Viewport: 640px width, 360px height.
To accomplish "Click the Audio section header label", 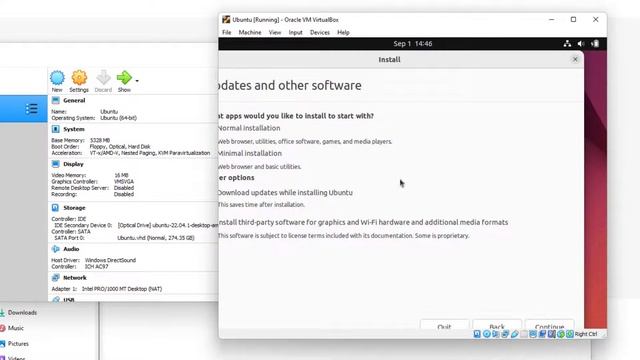I will click(71, 249).
